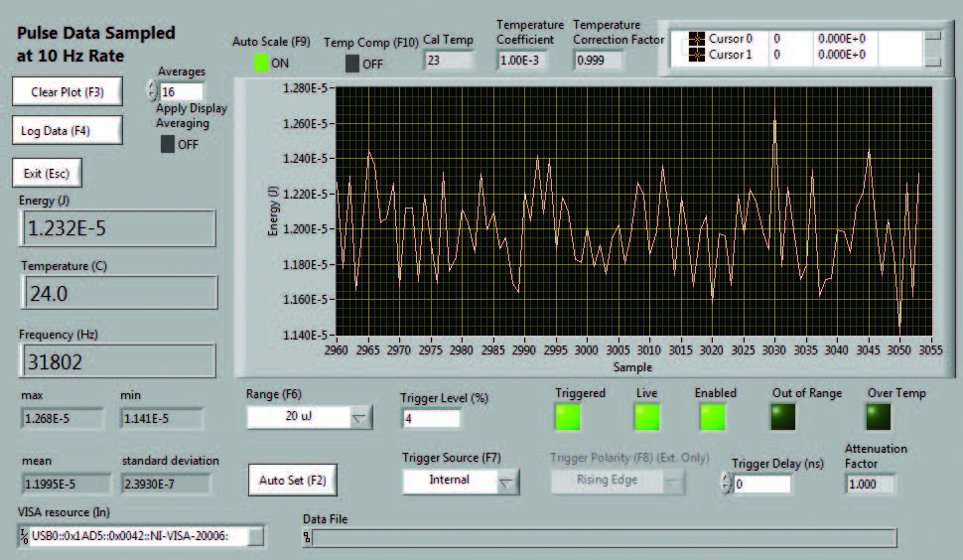Click the Cursor 0 marker icon
The width and height of the screenshot is (963, 560).
pyautogui.click(x=695, y=39)
